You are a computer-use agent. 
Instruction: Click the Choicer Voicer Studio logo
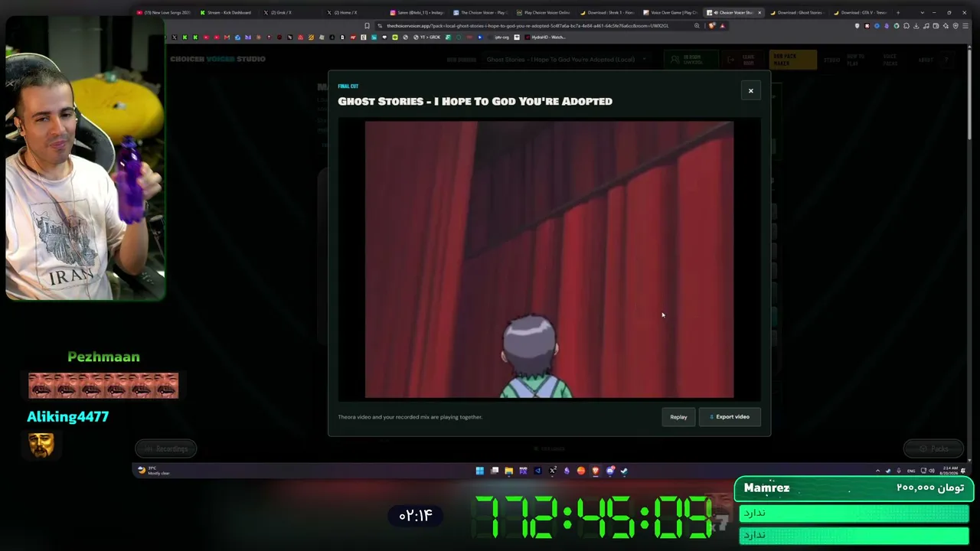217,59
